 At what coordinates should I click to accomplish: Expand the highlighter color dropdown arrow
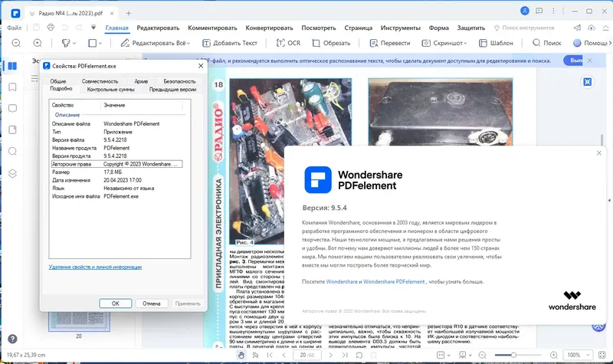click(74, 44)
